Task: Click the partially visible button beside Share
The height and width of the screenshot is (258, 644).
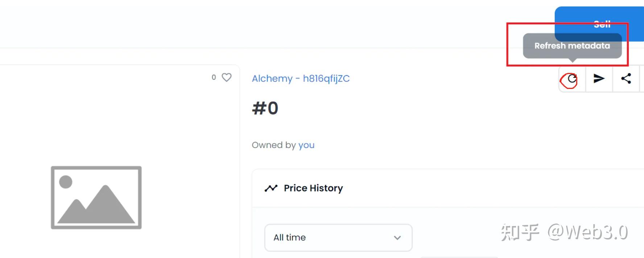Action: click(642, 78)
